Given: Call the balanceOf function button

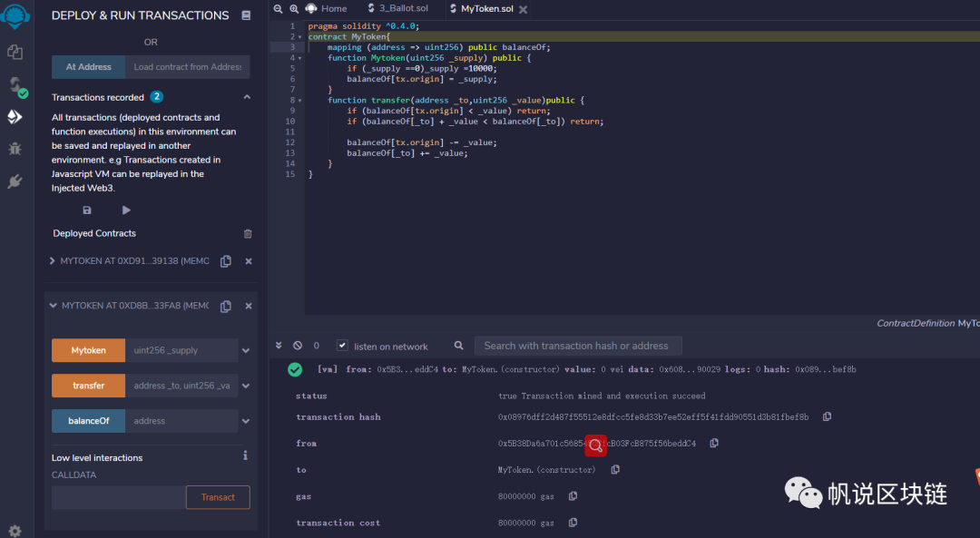Looking at the screenshot, I should point(89,421).
